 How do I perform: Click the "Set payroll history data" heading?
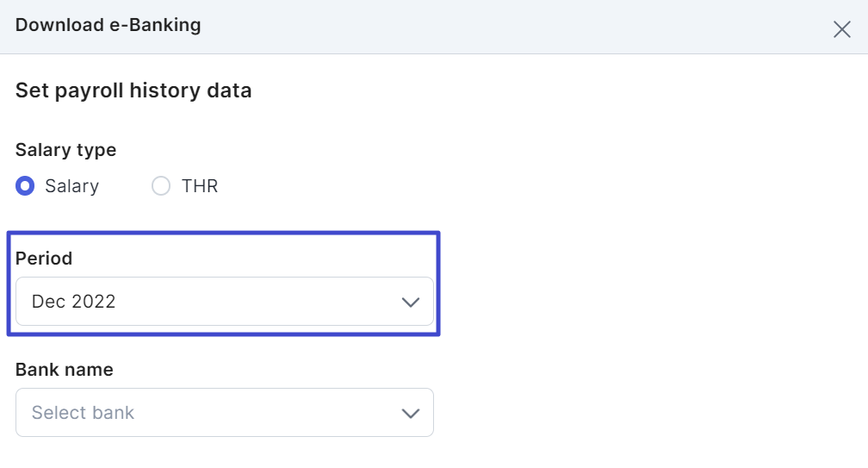coord(133,90)
